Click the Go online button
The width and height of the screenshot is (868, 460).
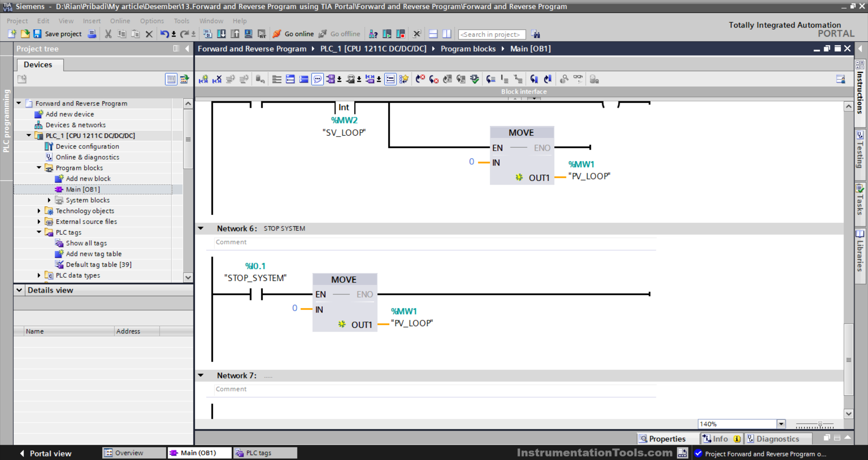click(x=293, y=34)
